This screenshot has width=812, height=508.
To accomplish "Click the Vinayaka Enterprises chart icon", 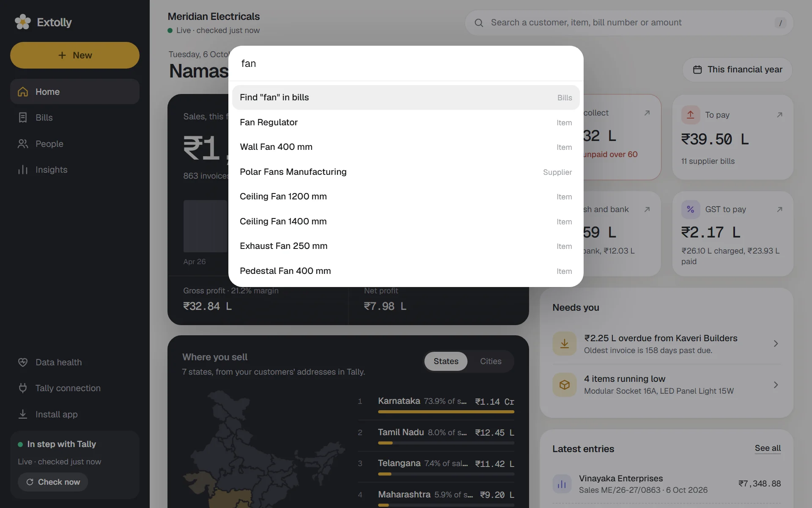I will pyautogui.click(x=562, y=484).
